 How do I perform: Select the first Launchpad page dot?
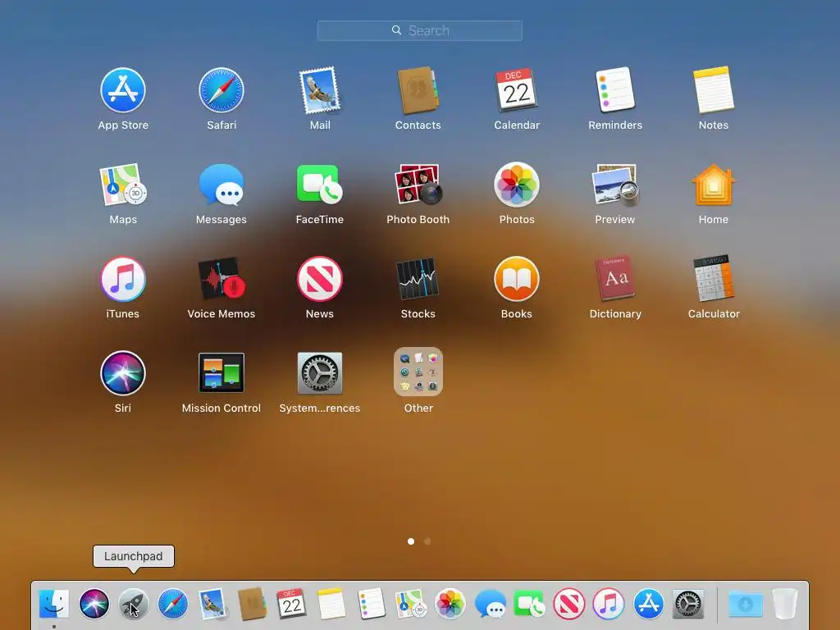tap(411, 541)
